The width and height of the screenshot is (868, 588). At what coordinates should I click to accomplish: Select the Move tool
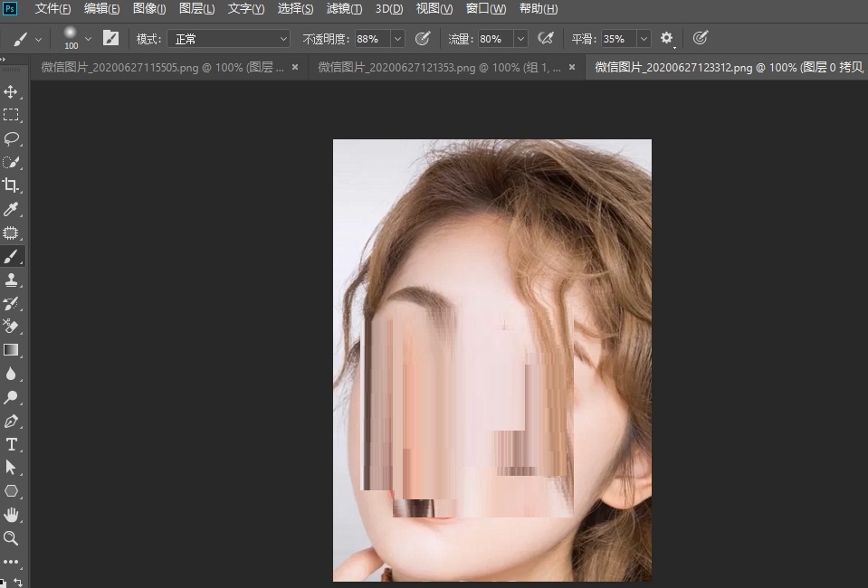click(12, 91)
